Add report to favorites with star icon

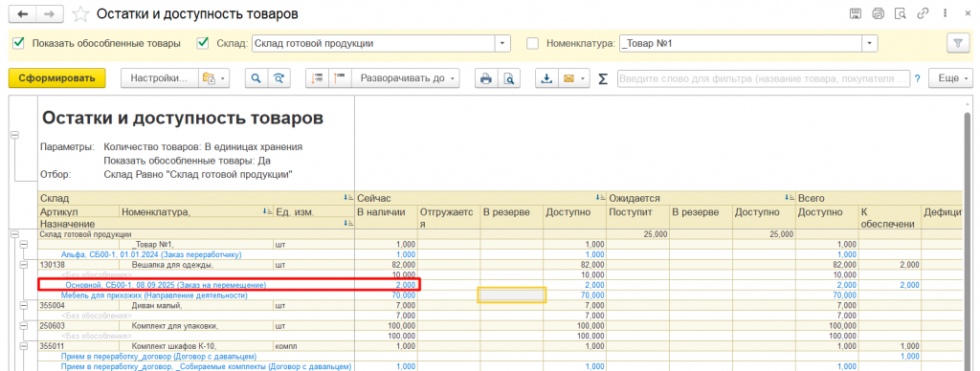pyautogui.click(x=80, y=13)
